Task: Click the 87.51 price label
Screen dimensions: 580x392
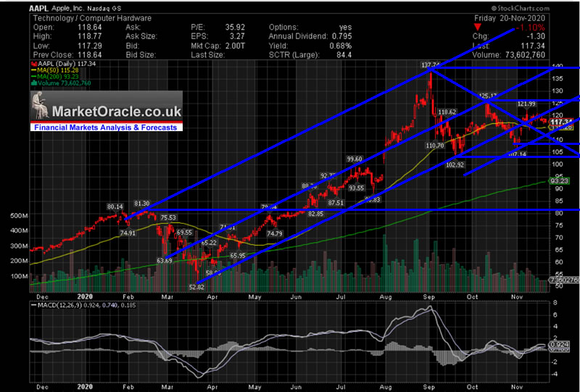Action: [x=336, y=203]
